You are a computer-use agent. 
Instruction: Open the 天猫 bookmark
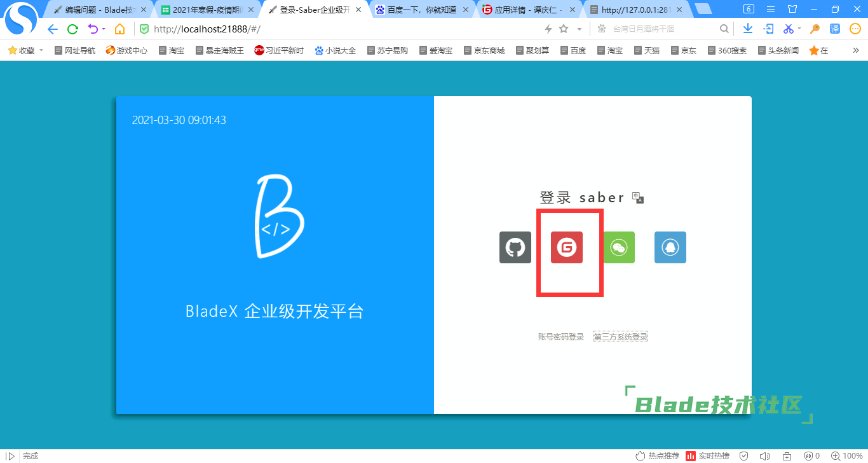pos(647,50)
